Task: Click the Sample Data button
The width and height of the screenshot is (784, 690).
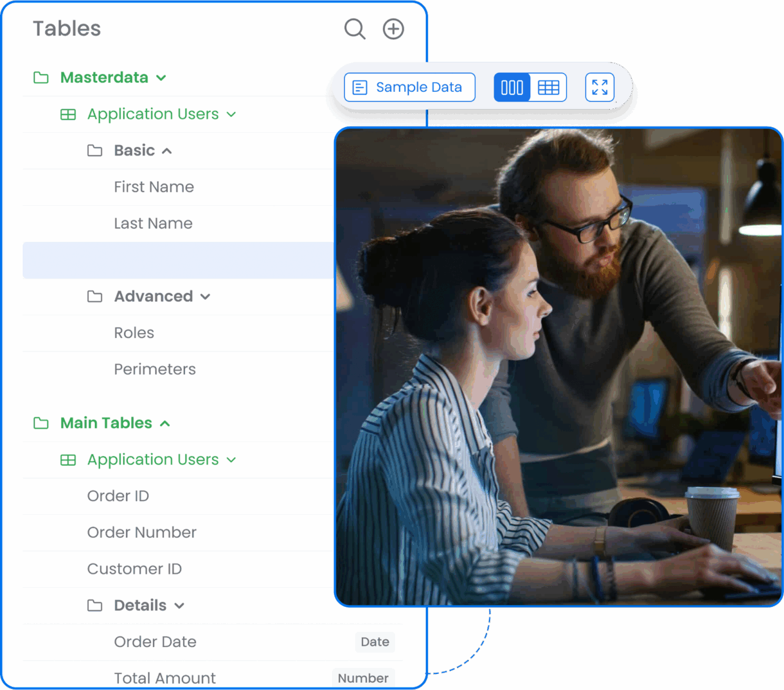Action: tap(409, 88)
